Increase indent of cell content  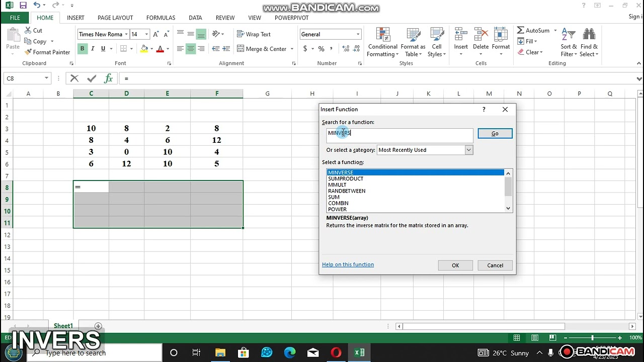[x=226, y=49]
